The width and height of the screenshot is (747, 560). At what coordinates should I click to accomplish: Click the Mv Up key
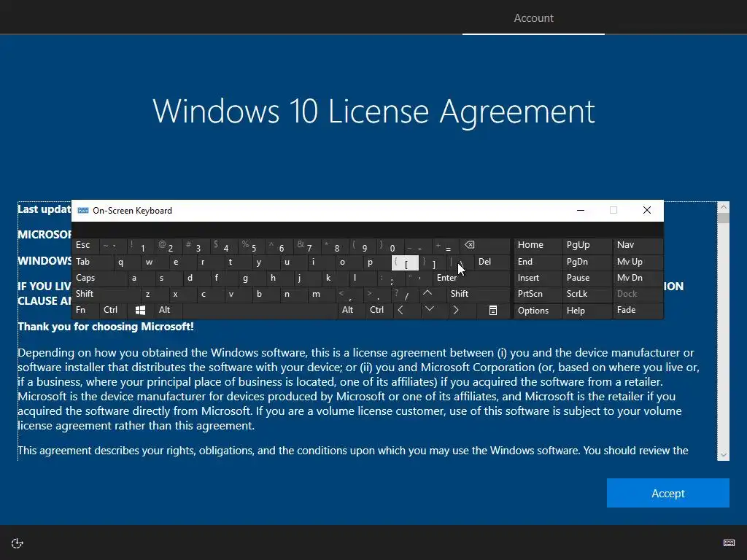pos(638,262)
